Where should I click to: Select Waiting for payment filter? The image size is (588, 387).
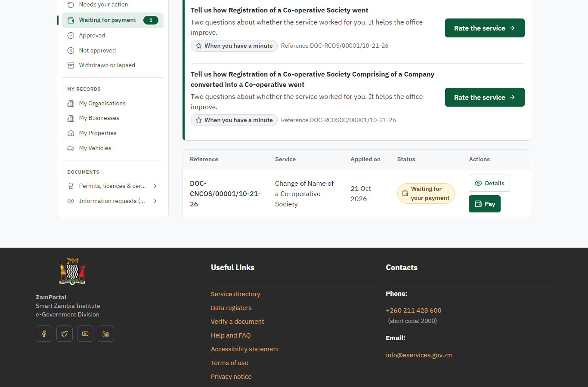[x=113, y=20]
